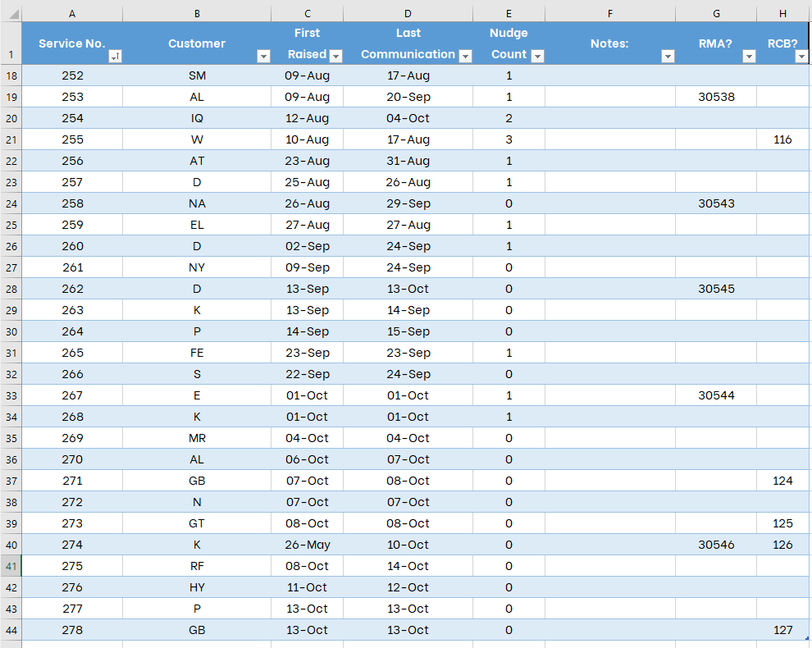The image size is (812, 648).
Task: Open the Customer column filter dropdown
Action: coord(263,57)
